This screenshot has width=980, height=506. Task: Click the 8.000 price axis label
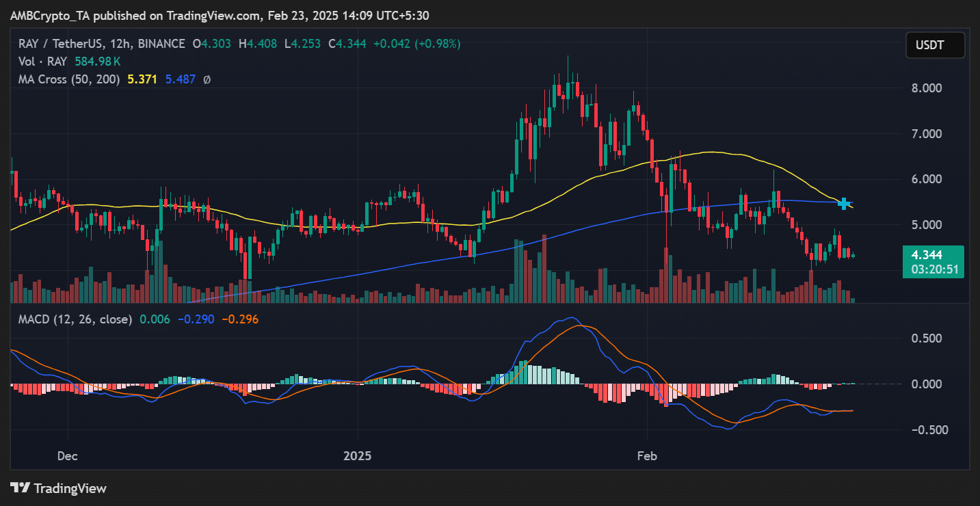(x=927, y=88)
